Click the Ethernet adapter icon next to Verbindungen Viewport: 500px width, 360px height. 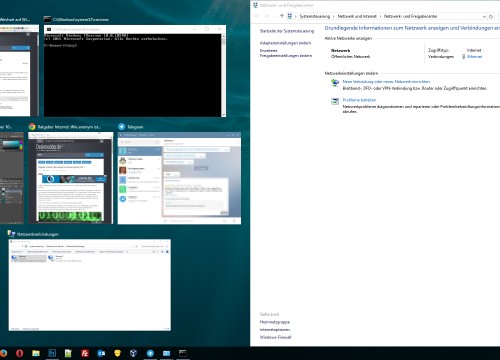point(463,57)
